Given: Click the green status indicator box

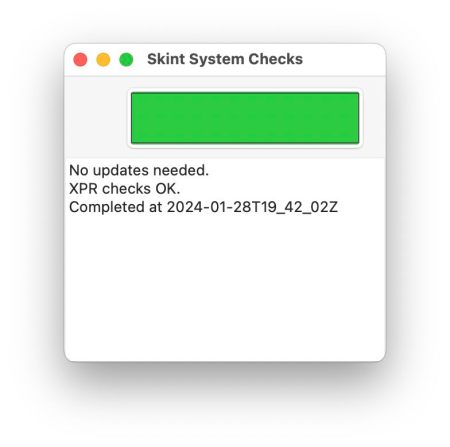Looking at the screenshot, I should pyautogui.click(x=245, y=118).
